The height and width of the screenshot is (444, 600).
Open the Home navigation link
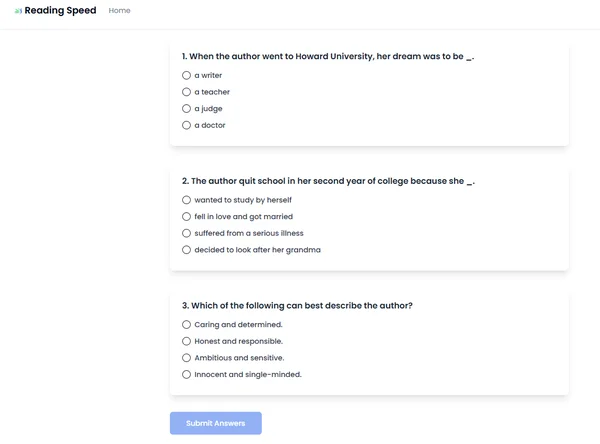coord(119,11)
